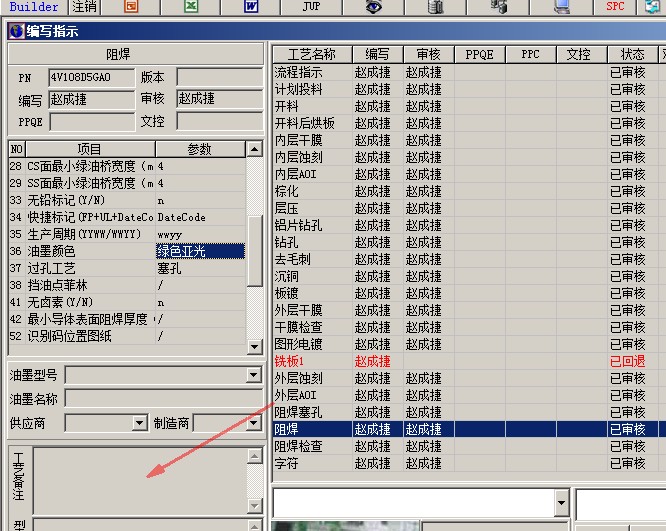The image size is (666, 531).
Task: Click into the PN input field
Action: [x=91, y=77]
